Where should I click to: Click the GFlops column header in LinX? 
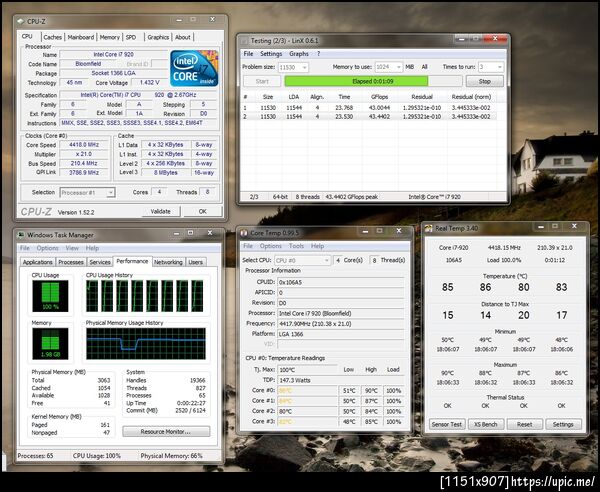(379, 97)
